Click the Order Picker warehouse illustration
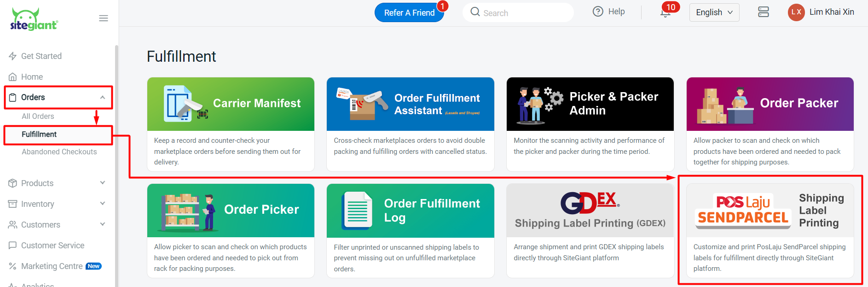Screen dimensions: 868x287 [x=187, y=212]
